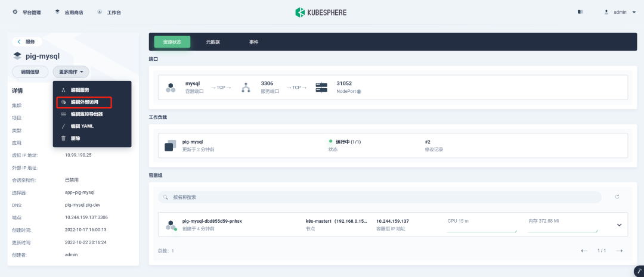This screenshot has width=644, height=277.
Task: Click the 编辑信息 button
Action: click(x=30, y=72)
